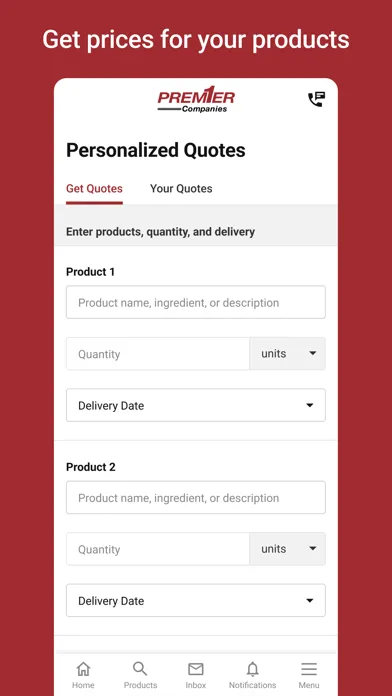Tap the Products search magnifier icon
The height and width of the screenshot is (696, 392).
click(140, 668)
